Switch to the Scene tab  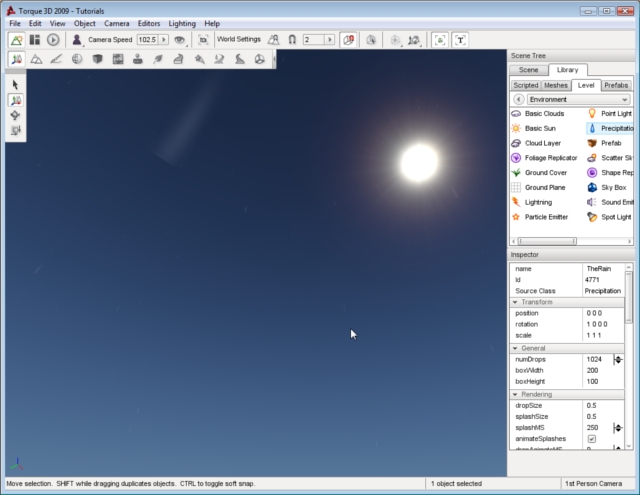click(x=528, y=70)
